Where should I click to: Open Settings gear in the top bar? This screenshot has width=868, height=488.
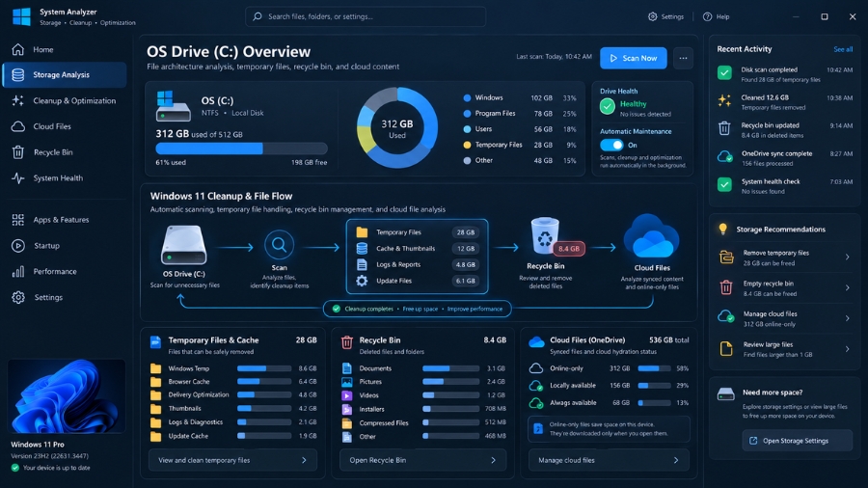653,16
